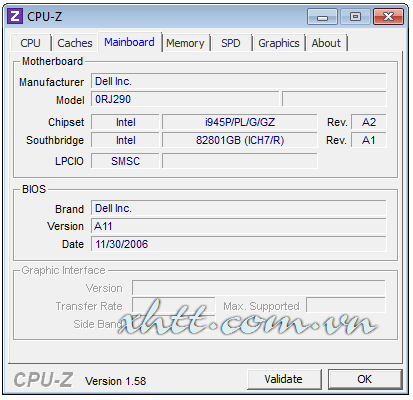The image size is (413, 400).
Task: Maximize the CPU-Z window
Action: click(355, 17)
